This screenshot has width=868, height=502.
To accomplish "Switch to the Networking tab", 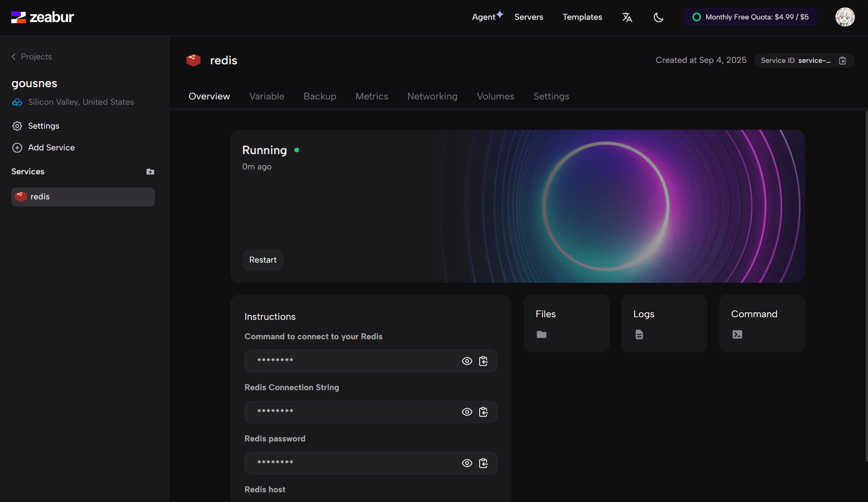I will 432,96.
